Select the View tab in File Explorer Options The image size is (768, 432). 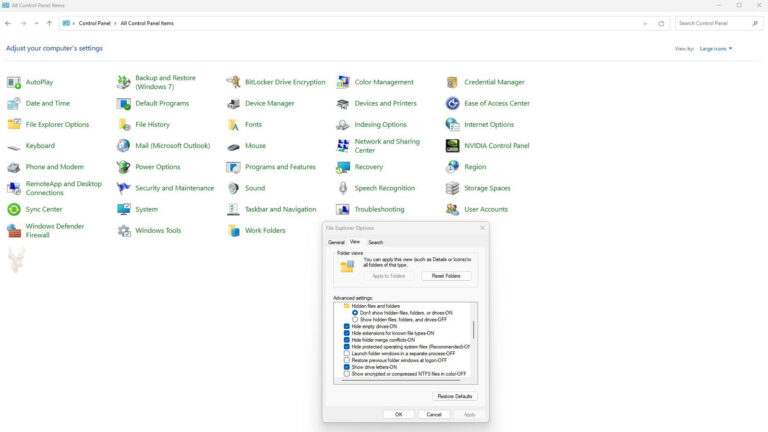tap(355, 242)
